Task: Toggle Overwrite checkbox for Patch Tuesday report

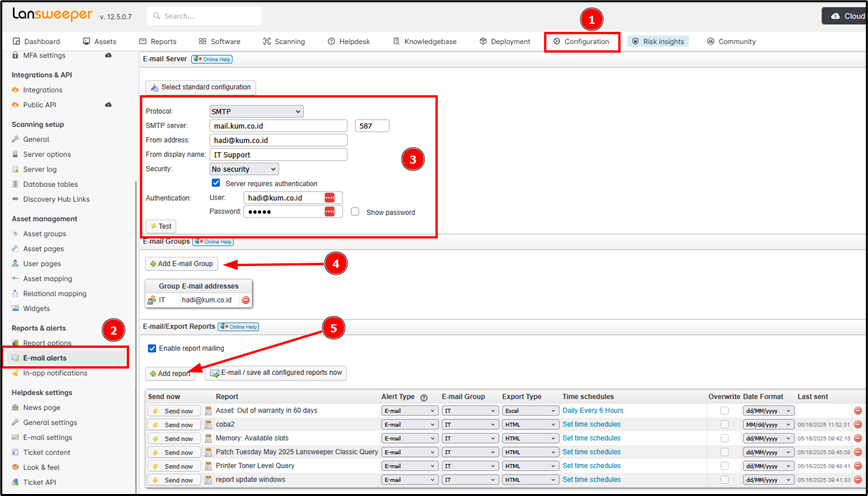Action: click(x=724, y=452)
